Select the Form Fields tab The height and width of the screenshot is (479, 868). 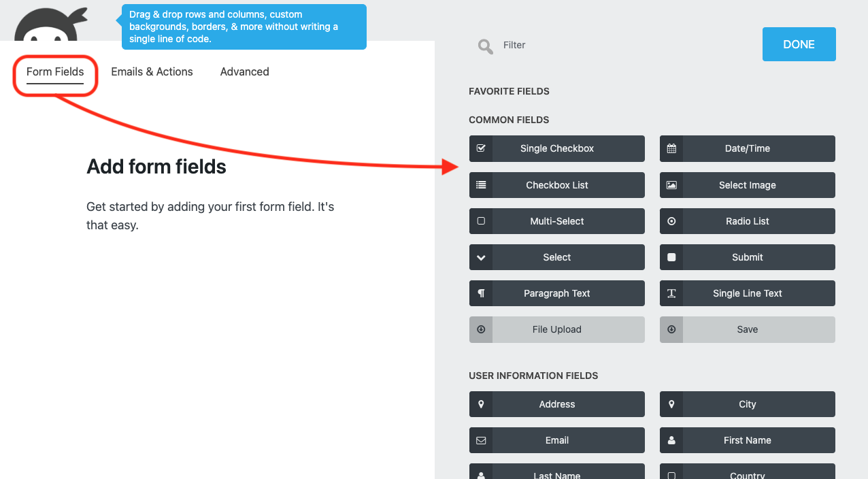pos(55,71)
